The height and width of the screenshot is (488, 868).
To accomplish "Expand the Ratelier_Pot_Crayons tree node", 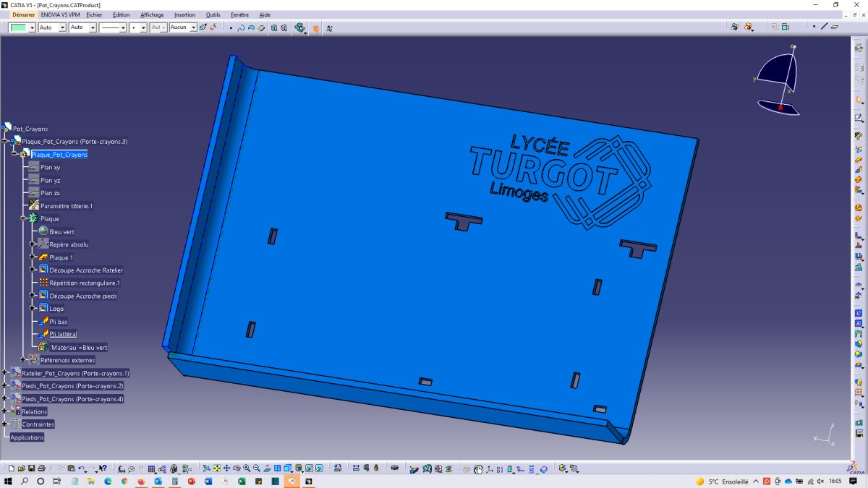I will click(5, 373).
